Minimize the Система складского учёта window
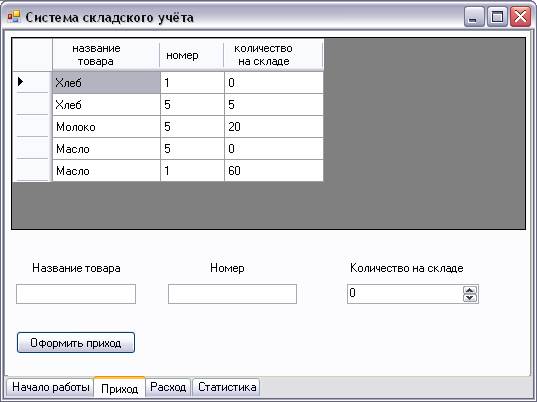537x402 pixels. pyautogui.click(x=474, y=16)
